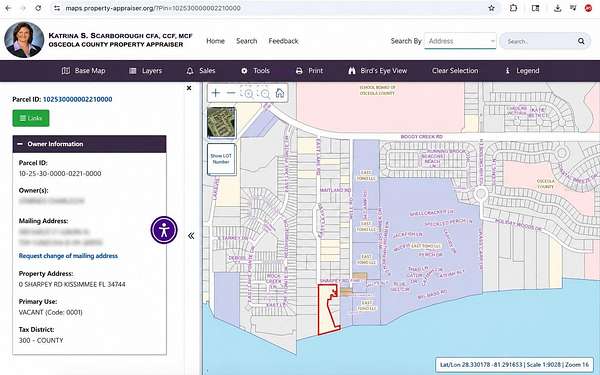Select the zoom-in box magnifier tool
Viewport: 600px width, 375px height.
(248, 93)
